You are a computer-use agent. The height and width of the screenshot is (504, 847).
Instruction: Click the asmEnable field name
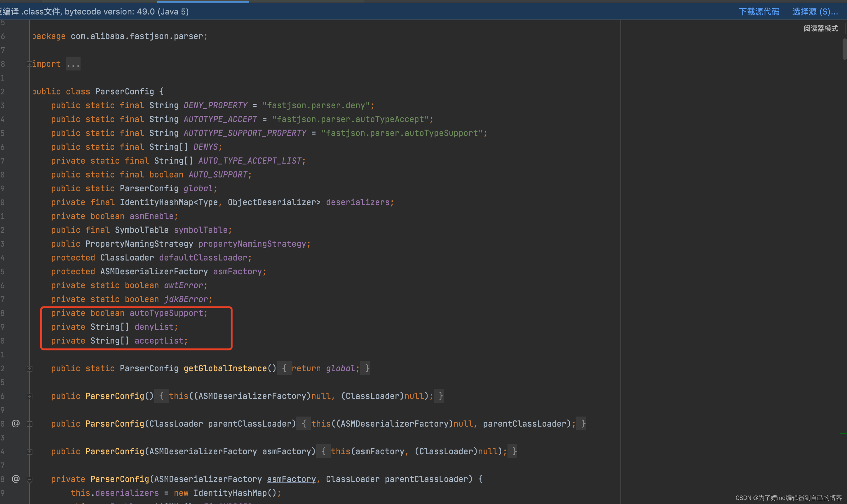tap(151, 216)
